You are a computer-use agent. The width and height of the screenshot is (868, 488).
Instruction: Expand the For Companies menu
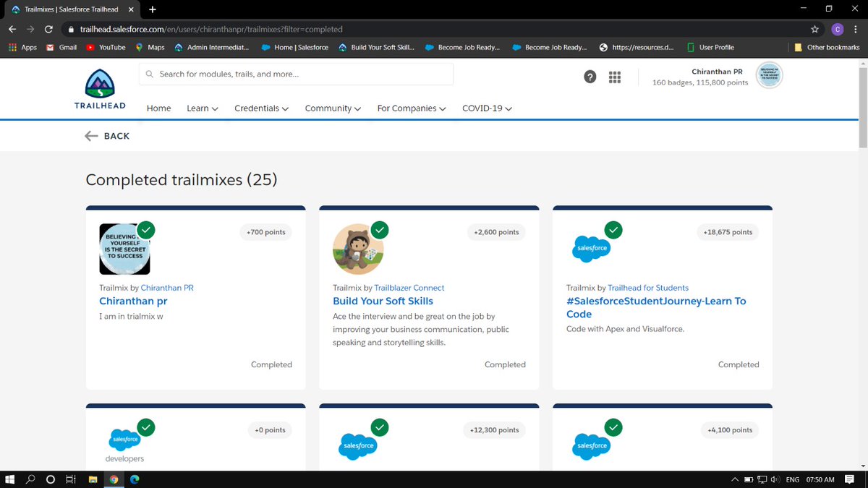coord(412,108)
